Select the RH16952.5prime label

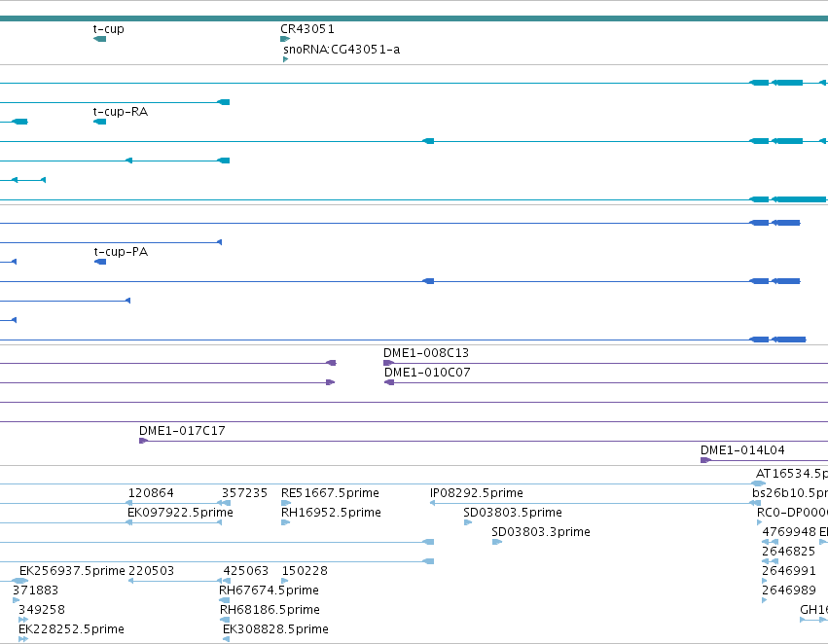[x=331, y=513]
